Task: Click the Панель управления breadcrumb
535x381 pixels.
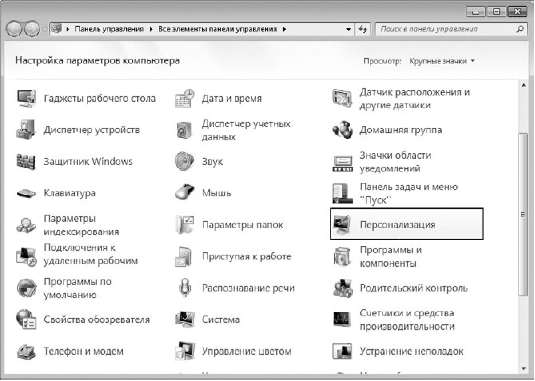Action: 109,29
